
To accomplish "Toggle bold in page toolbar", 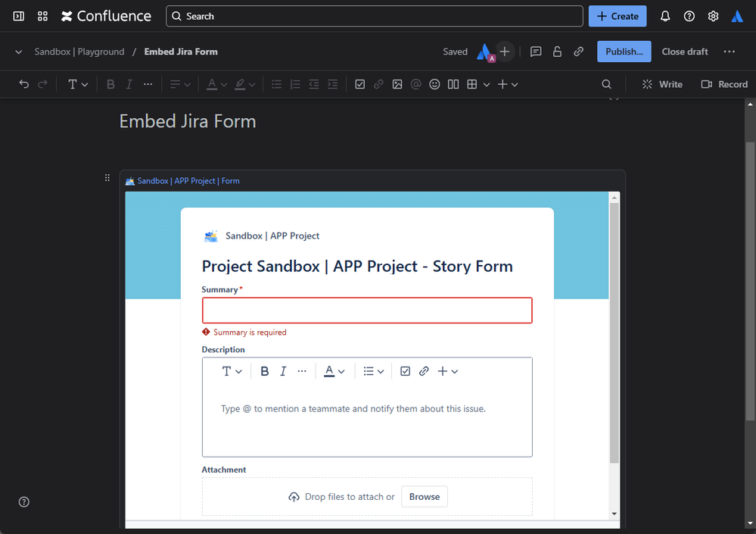I will [110, 84].
